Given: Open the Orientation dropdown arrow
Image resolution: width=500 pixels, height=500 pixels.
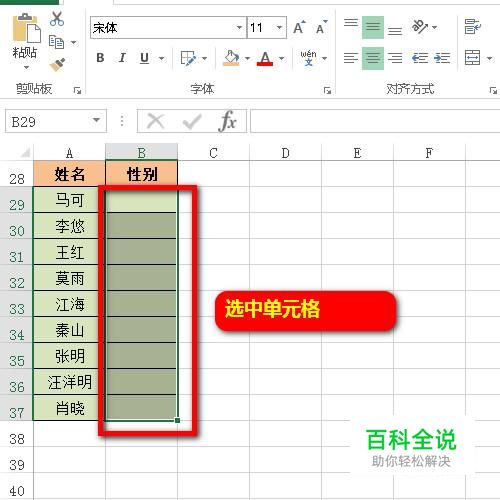Looking at the screenshot, I should [x=435, y=27].
